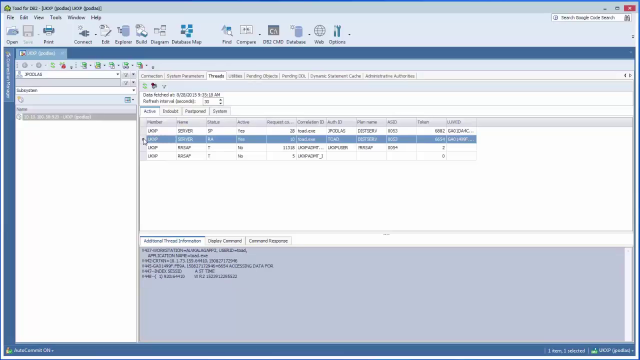Switch to the Pending Objects tab
Viewport: 640px width, 360px height.
(262, 76)
